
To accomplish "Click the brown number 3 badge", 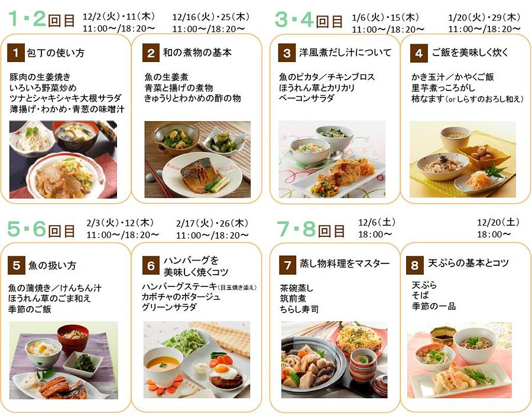I will [x=287, y=53].
